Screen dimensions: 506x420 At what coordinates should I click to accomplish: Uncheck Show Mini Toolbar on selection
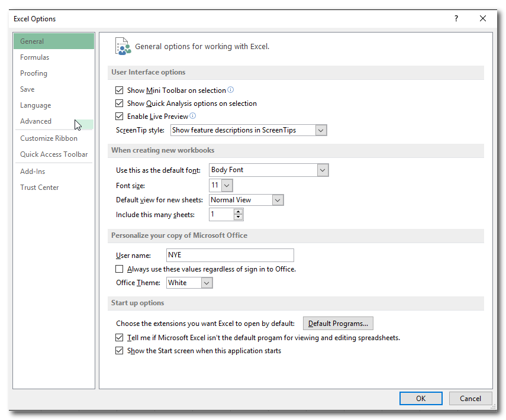(x=120, y=91)
